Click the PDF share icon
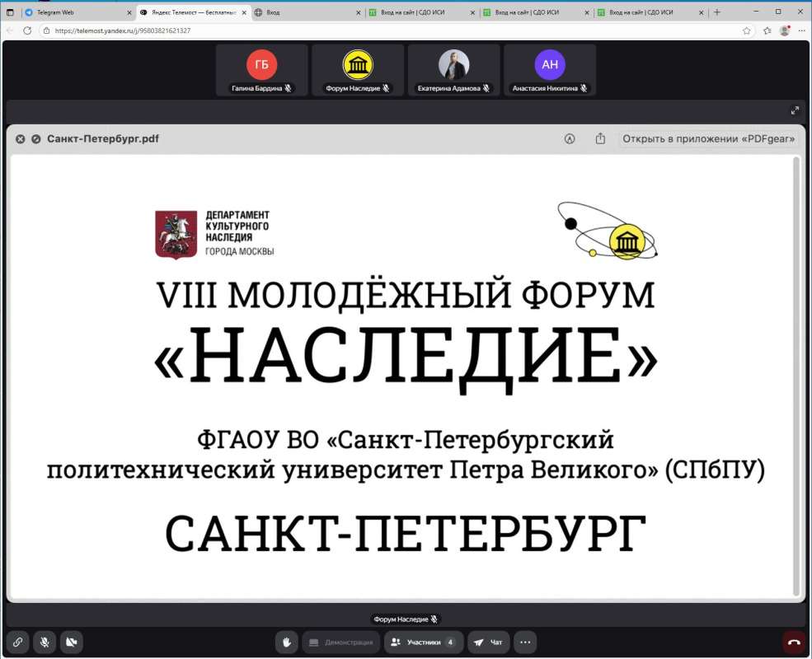This screenshot has height=659, width=812. pyautogui.click(x=600, y=138)
